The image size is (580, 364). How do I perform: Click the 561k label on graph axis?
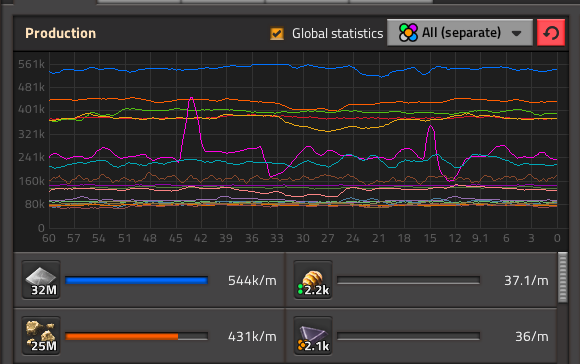tap(31, 64)
